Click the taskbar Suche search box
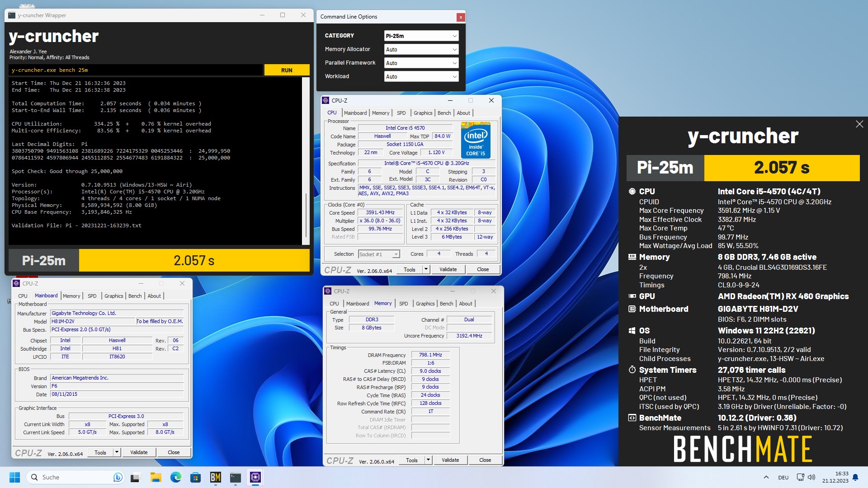 [x=75, y=477]
